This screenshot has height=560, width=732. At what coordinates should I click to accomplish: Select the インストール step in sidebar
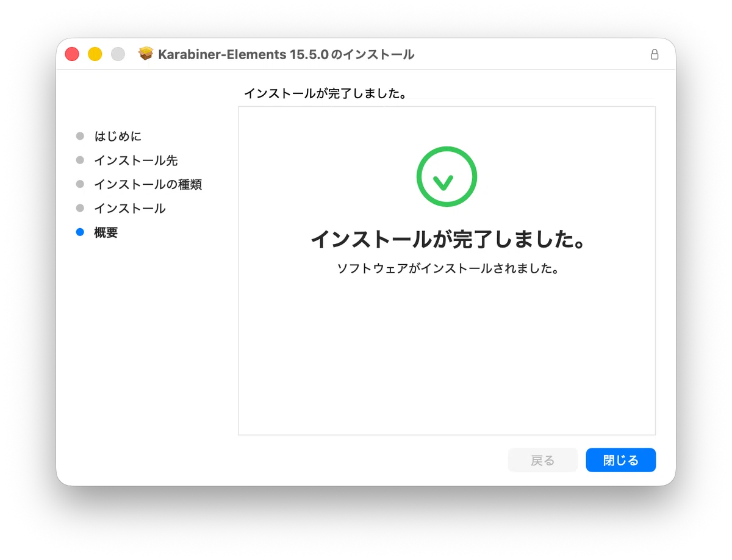(x=130, y=209)
